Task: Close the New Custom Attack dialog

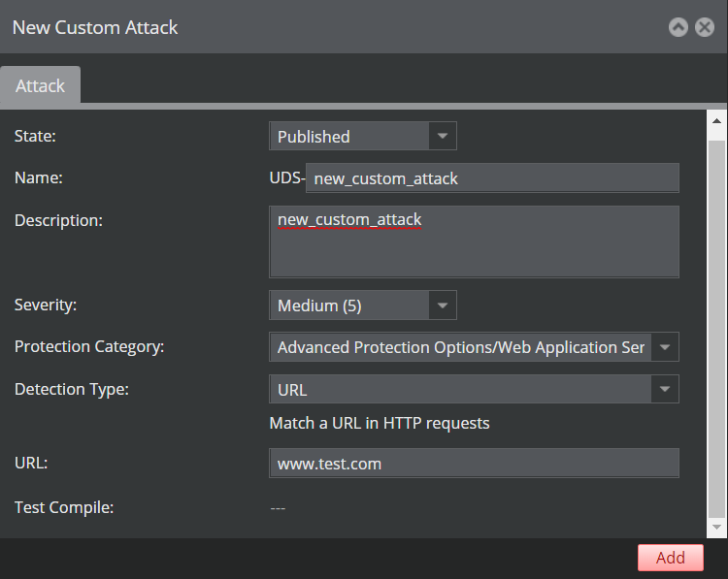Action: (x=705, y=27)
